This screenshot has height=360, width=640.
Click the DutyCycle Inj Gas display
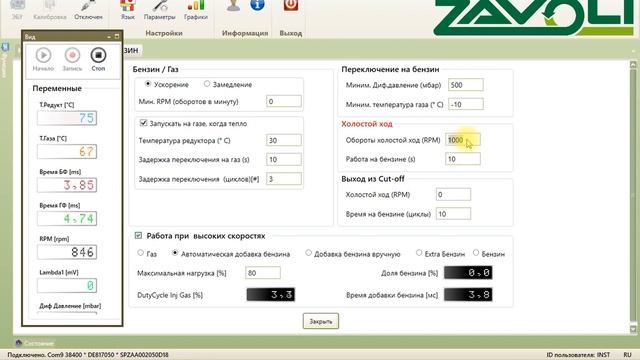pos(271,294)
